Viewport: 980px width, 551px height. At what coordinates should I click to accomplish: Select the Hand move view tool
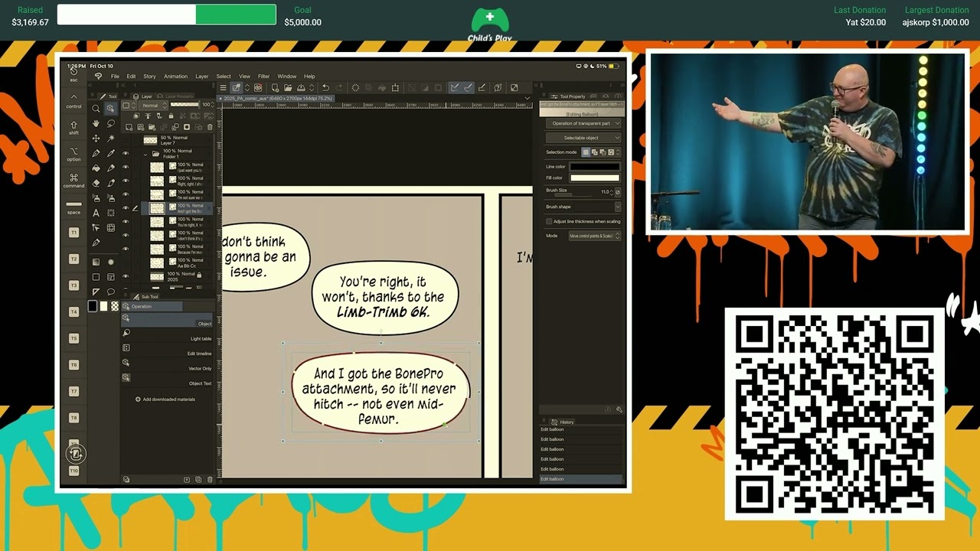(96, 124)
